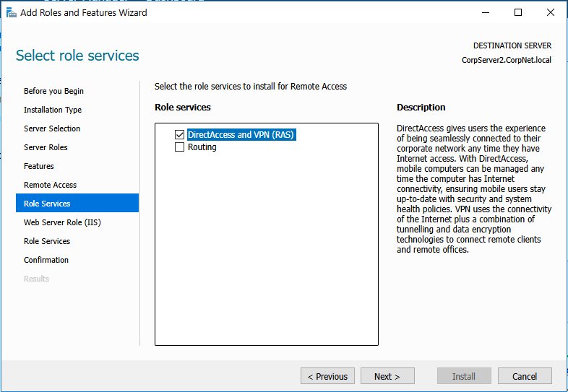Image resolution: width=568 pixels, height=392 pixels.
Task: Maximize the wizard window
Action: pyautogui.click(x=518, y=12)
